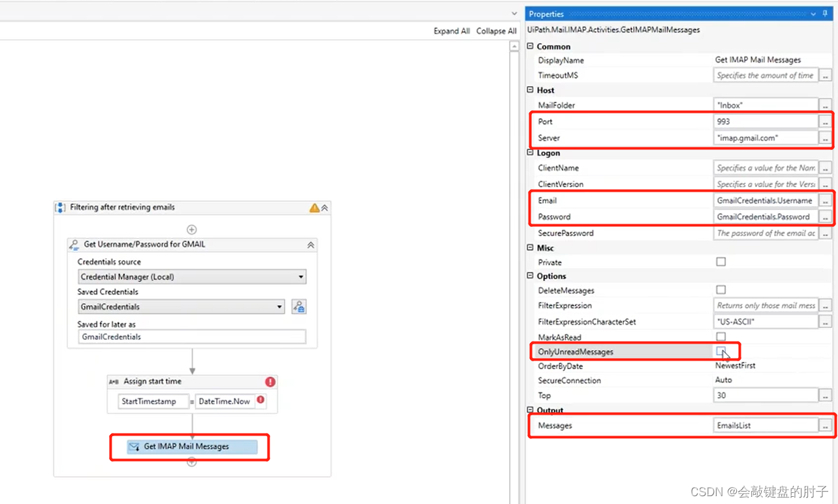Open ellipsis editor for FilterExpressionCharacterSet
The height and width of the screenshot is (504, 838).
tap(826, 321)
